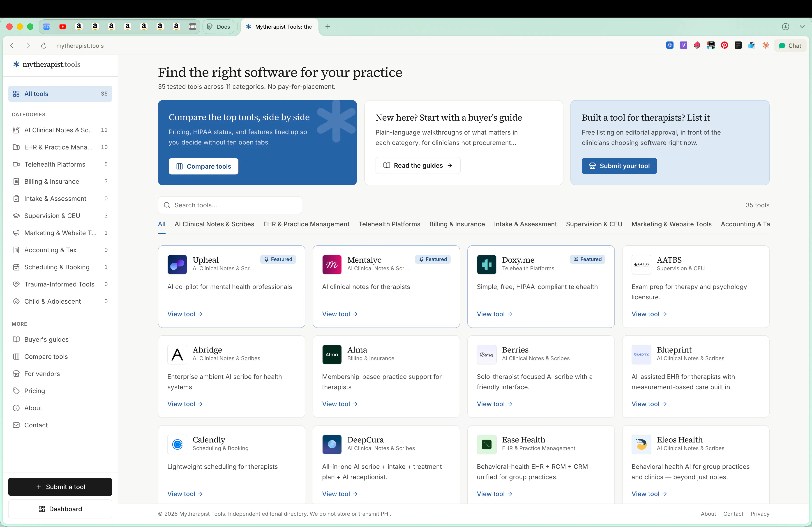Click the mytherapist.tools address bar
The image size is (812, 527).
(80, 46)
